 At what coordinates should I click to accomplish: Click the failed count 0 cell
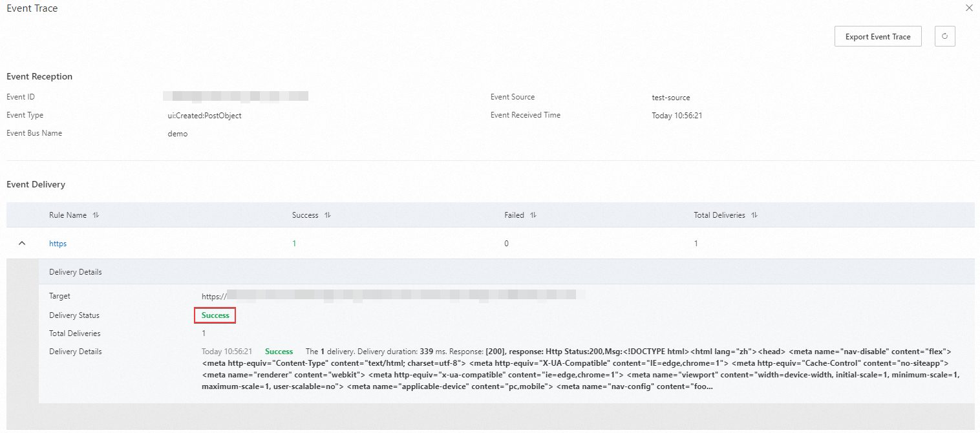[506, 244]
